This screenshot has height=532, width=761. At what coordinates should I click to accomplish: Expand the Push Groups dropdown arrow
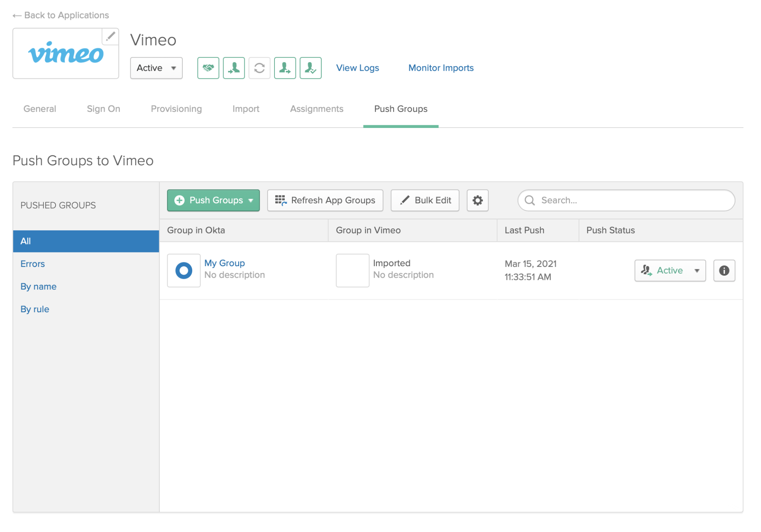coord(252,201)
